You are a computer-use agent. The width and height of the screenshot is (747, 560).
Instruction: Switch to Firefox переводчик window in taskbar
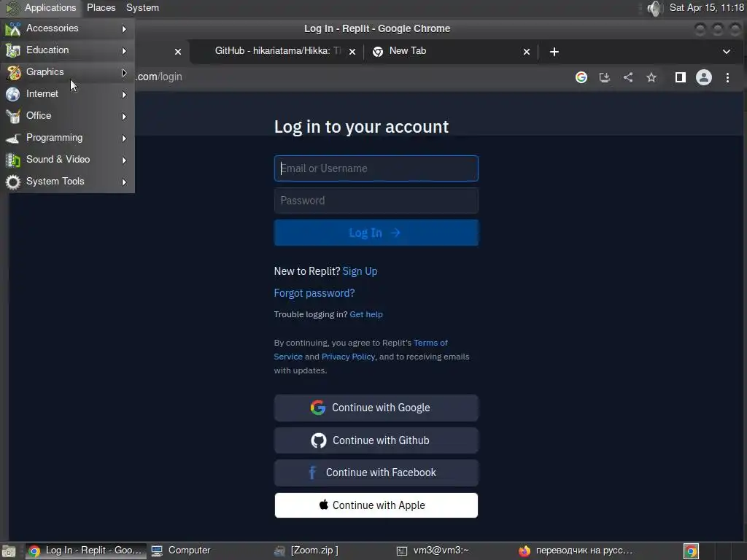[x=576, y=551]
